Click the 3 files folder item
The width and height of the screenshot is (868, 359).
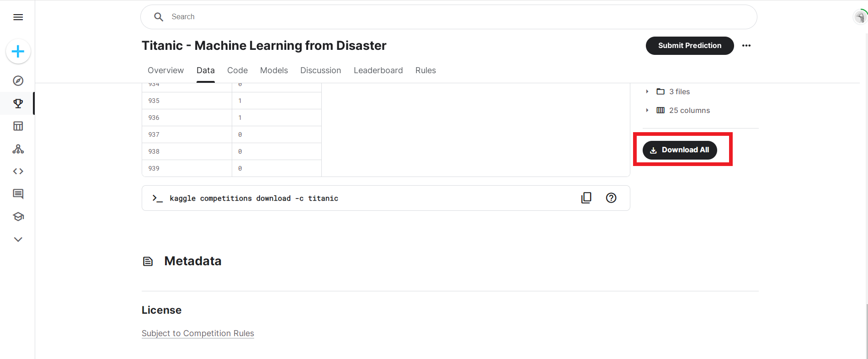[x=673, y=91]
